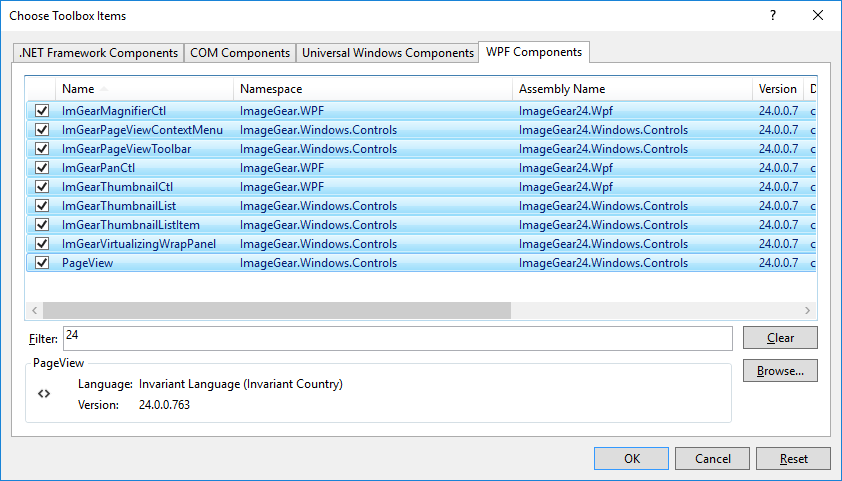
Task: Select the ImGearThumbnailCtl row name
Action: [x=118, y=187]
